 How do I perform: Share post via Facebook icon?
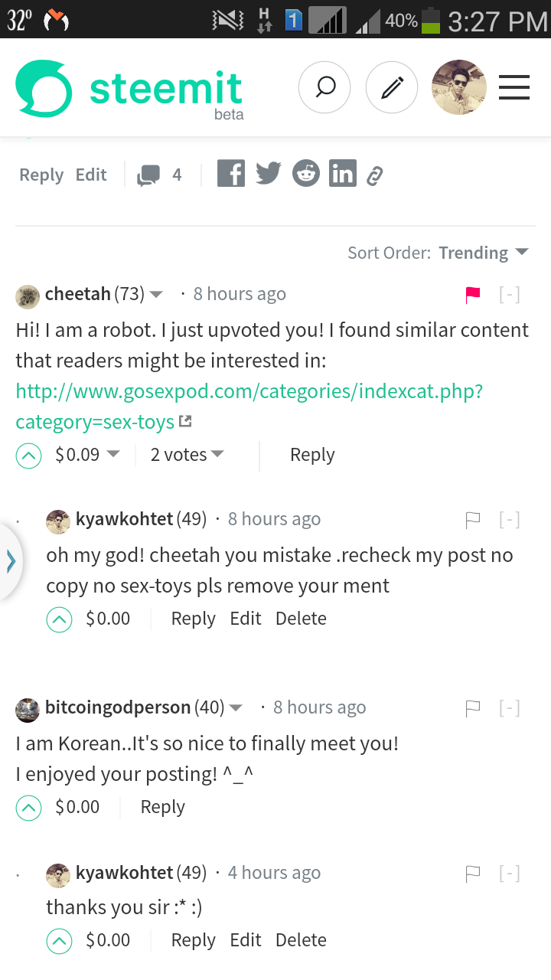click(231, 174)
